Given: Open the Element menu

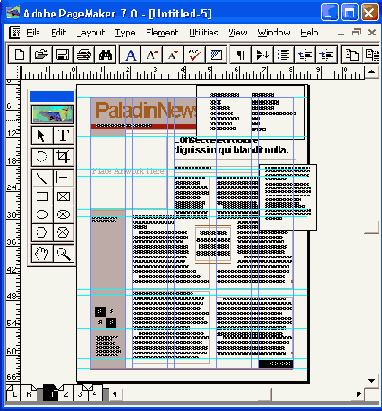Looking at the screenshot, I should click(162, 32).
